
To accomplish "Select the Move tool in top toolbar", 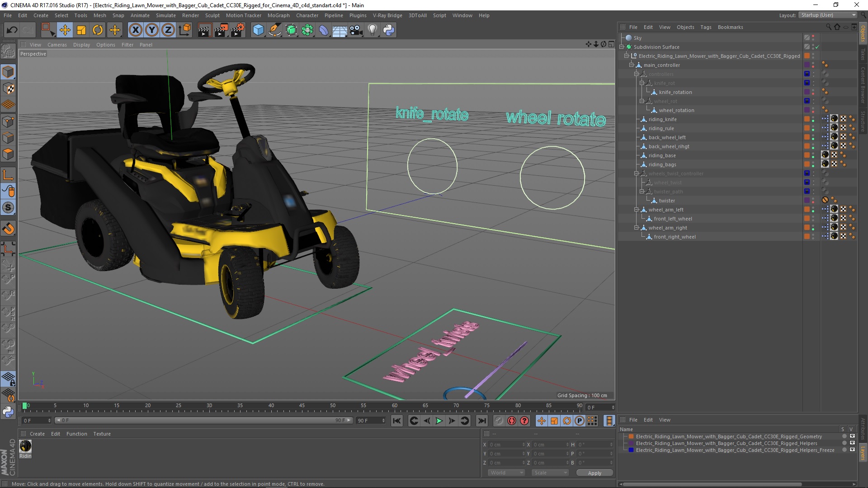I will click(65, 30).
